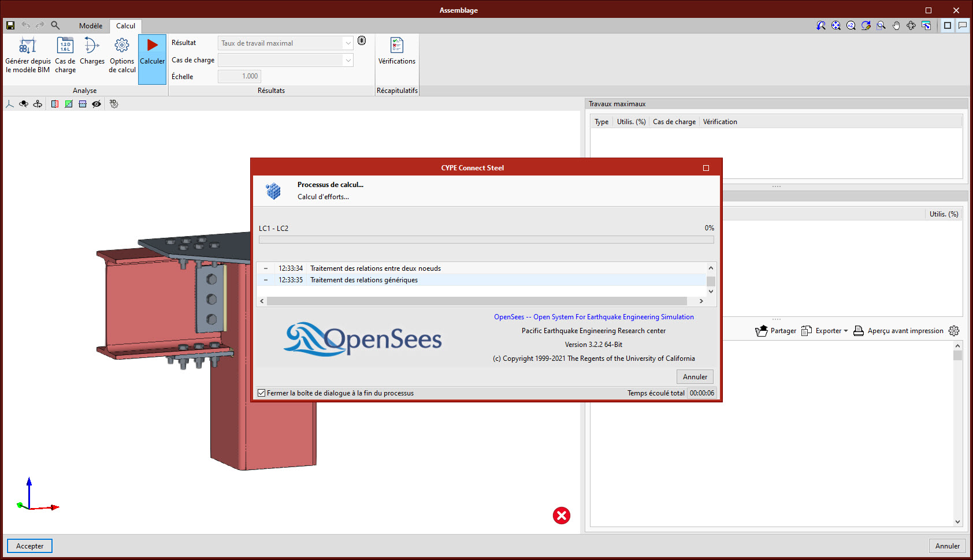Screen dimensions: 973x560
Task: Click the diagonal section plane icon
Action: [x=69, y=104]
